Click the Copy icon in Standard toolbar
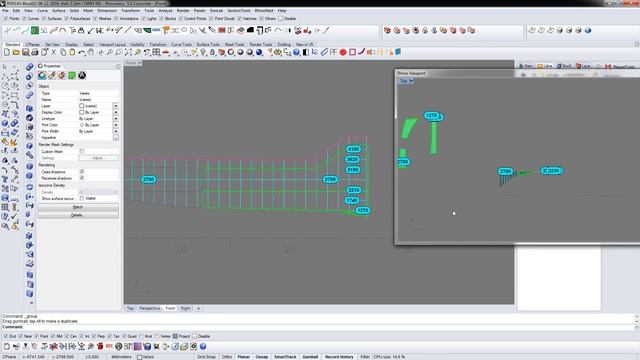Image resolution: width=640 pixels, height=360 pixels. pyautogui.click(x=63, y=52)
